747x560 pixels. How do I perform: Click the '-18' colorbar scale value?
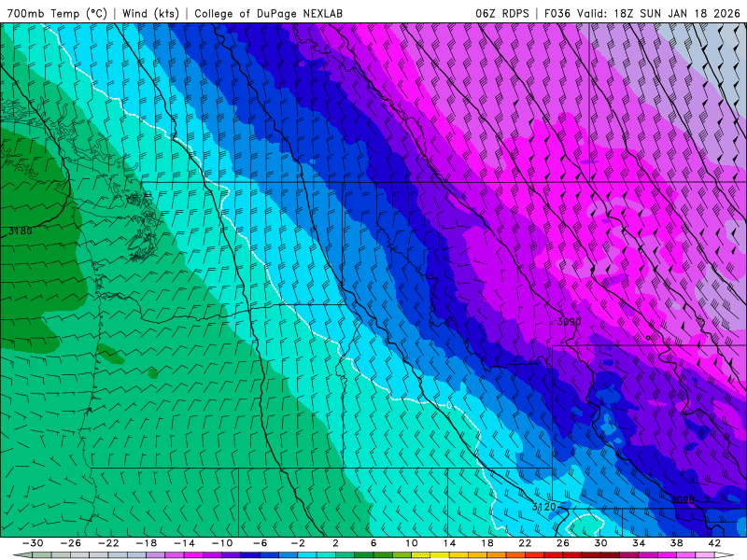point(147,543)
